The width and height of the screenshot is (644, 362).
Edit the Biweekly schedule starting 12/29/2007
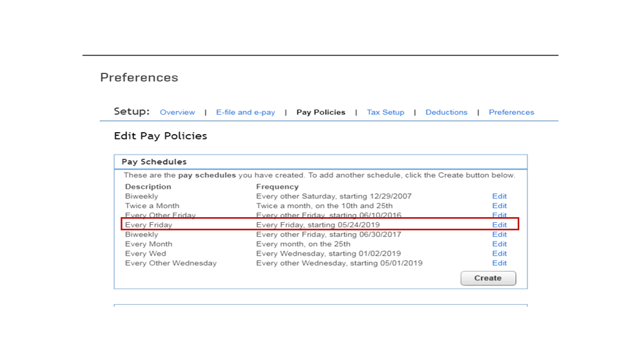499,196
